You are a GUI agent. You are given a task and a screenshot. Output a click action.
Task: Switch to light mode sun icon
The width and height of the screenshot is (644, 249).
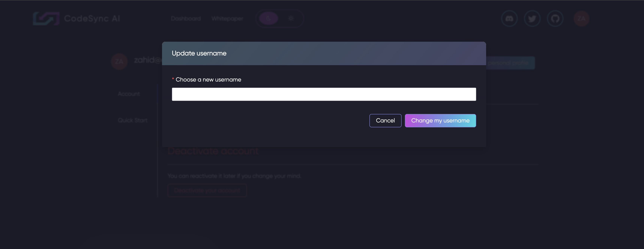point(291,18)
